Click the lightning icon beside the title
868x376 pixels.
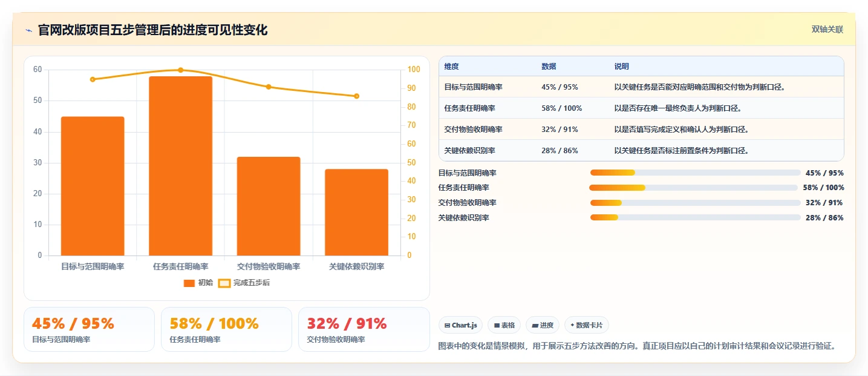click(x=29, y=30)
